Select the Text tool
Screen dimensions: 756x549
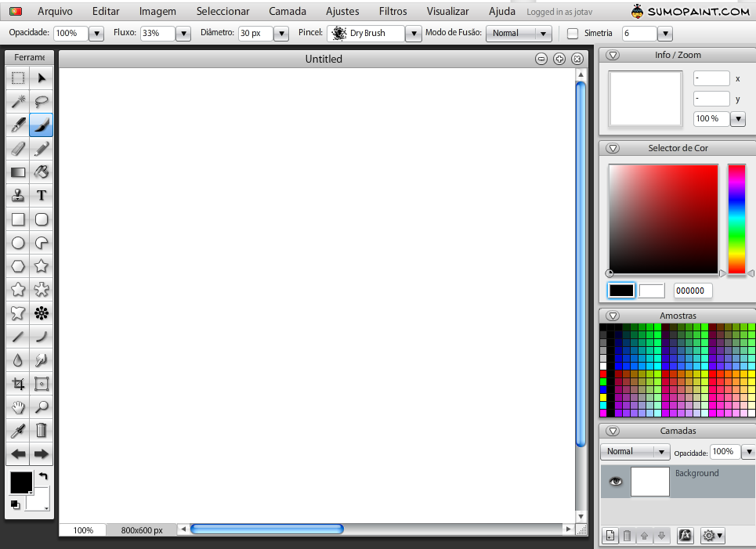point(41,195)
